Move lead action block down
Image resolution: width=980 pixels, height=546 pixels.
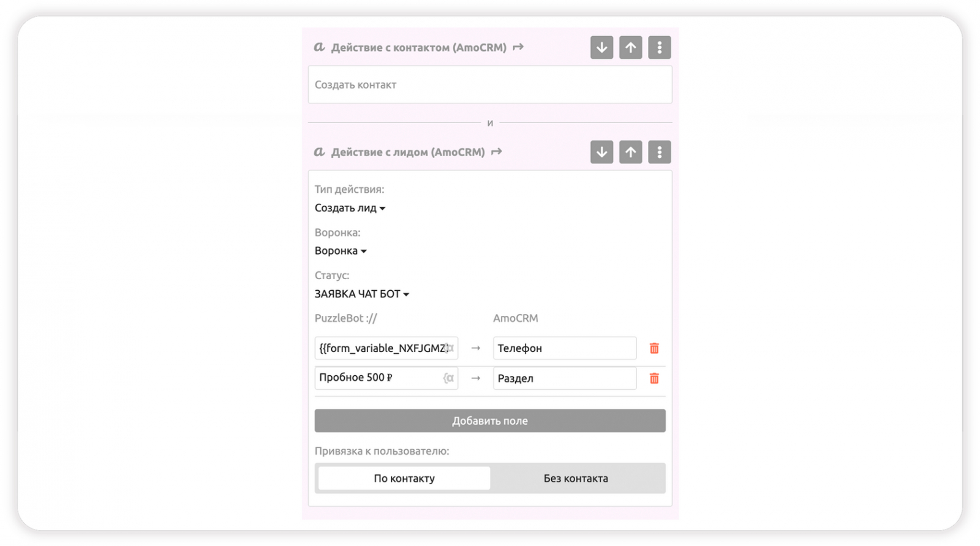(601, 152)
